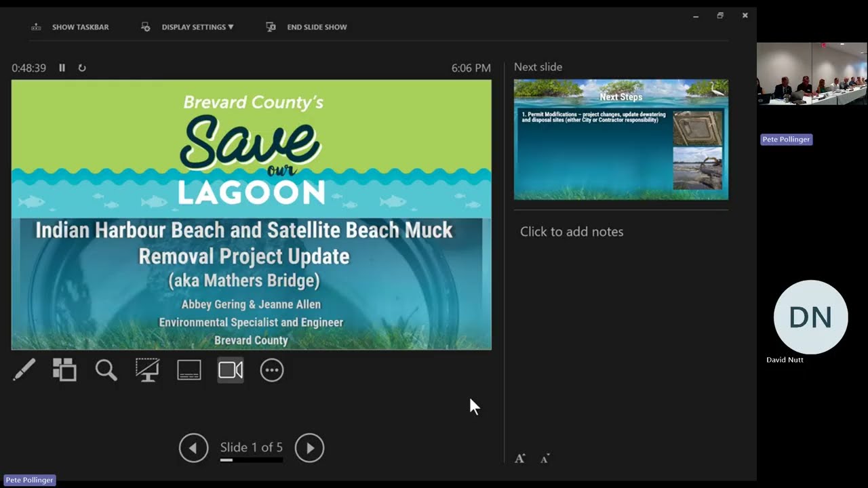Click the slide progress bar

pyautogui.click(x=251, y=460)
